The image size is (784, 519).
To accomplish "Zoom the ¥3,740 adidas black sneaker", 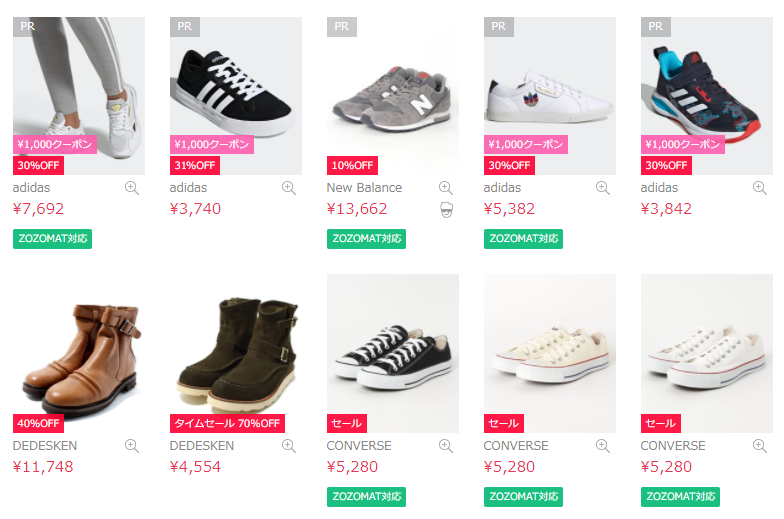I will tap(289, 188).
